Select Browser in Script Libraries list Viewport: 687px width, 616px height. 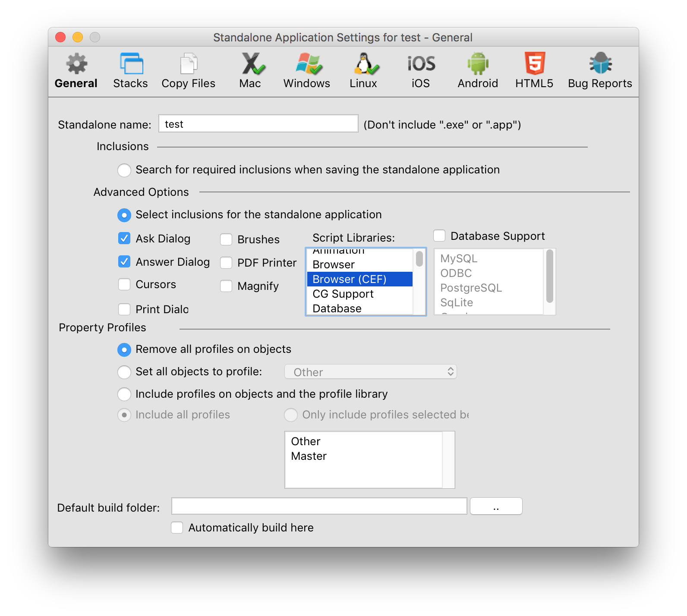pos(360,264)
